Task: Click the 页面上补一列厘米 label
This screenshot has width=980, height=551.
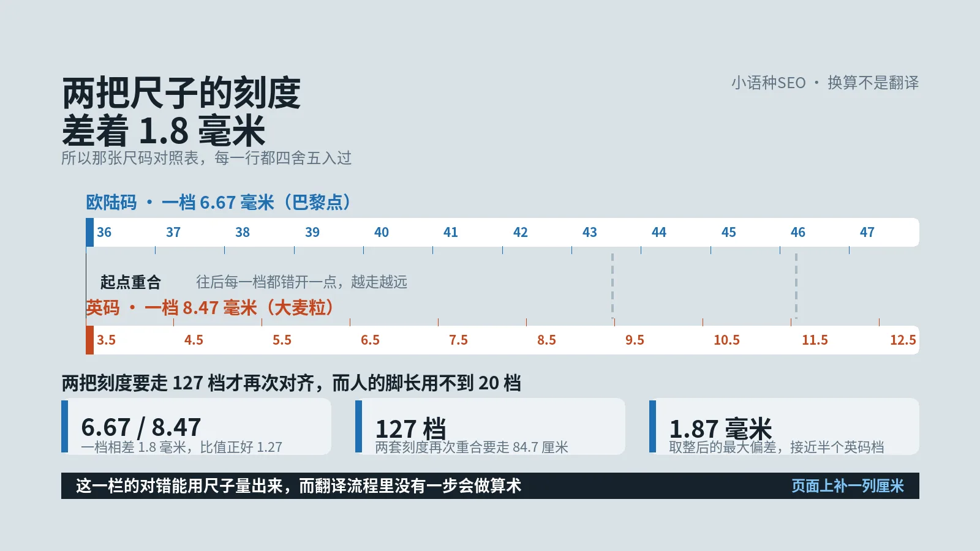Action: [x=848, y=486]
